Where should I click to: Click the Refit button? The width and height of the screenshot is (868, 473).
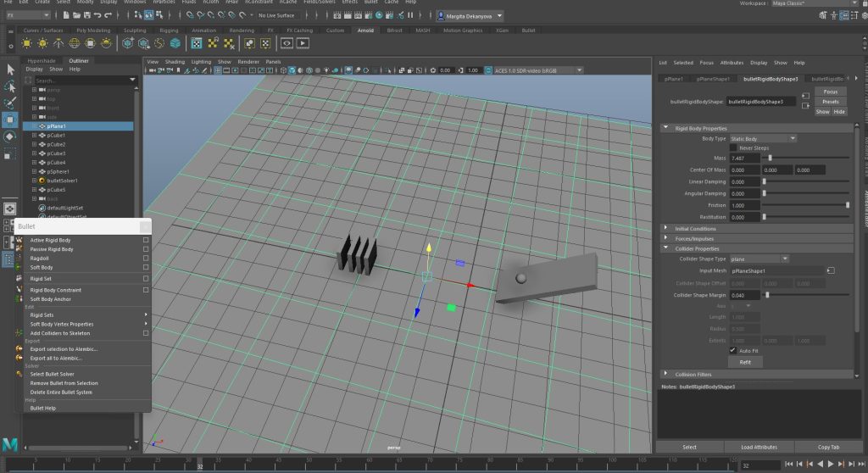coord(745,362)
